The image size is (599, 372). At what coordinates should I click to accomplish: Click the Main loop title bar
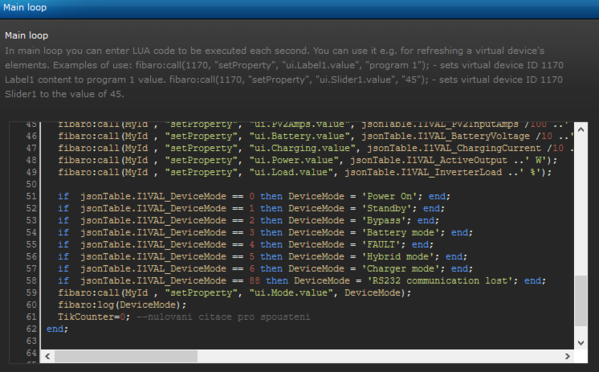tap(300, 8)
